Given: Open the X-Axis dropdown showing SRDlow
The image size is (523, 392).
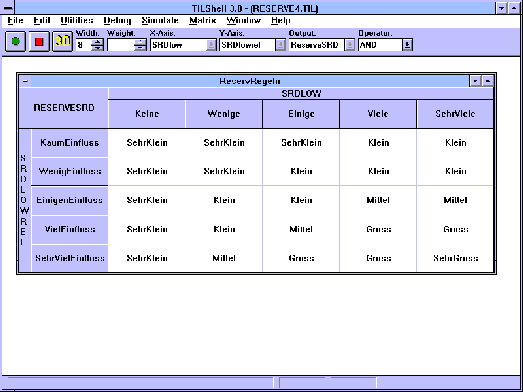Looking at the screenshot, I should pos(211,45).
